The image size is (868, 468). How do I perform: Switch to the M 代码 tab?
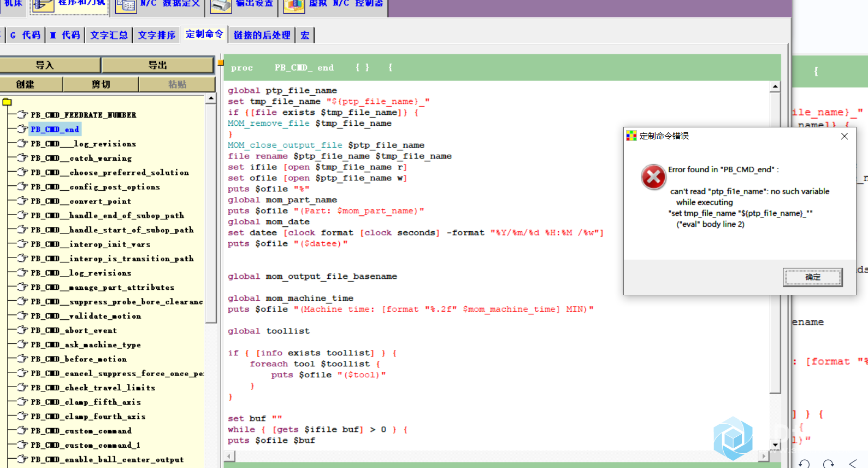[x=65, y=35]
